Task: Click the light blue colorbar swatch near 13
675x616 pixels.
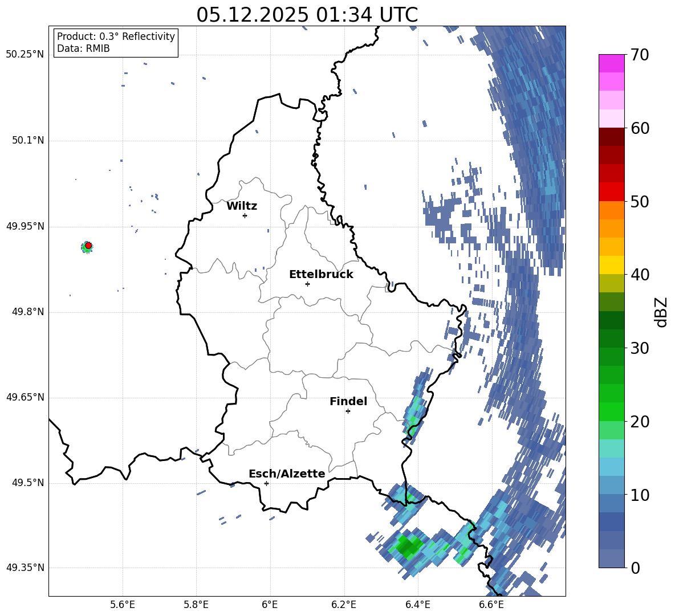Action: pos(611,467)
